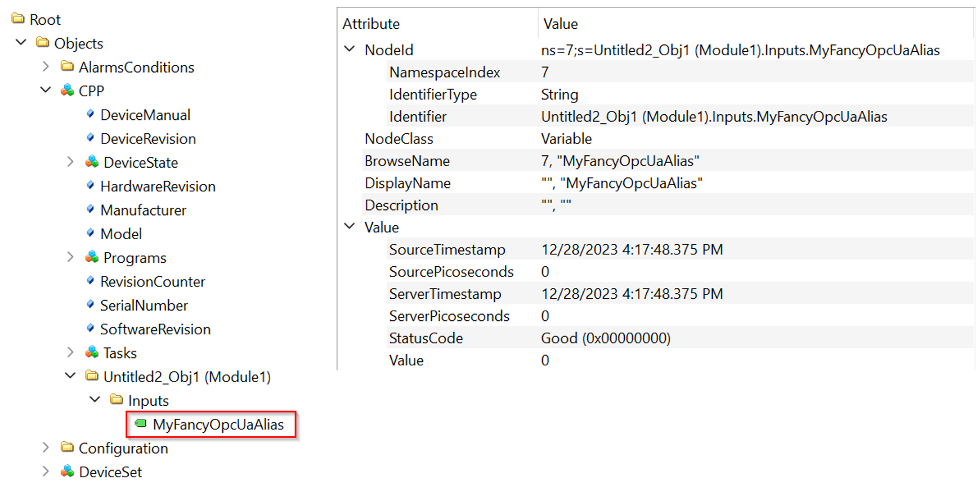This screenshot has height=488, width=980.
Task: Click the Value column header
Action: tap(561, 24)
